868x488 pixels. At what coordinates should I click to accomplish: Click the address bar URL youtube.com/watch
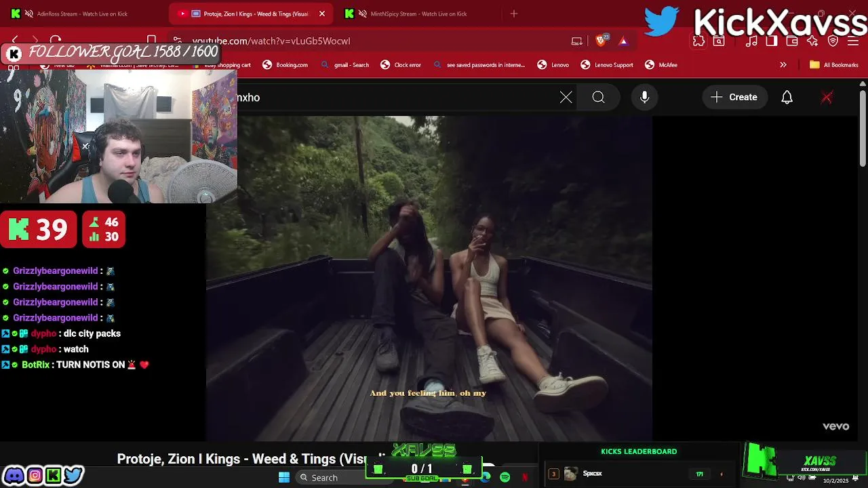pos(271,41)
